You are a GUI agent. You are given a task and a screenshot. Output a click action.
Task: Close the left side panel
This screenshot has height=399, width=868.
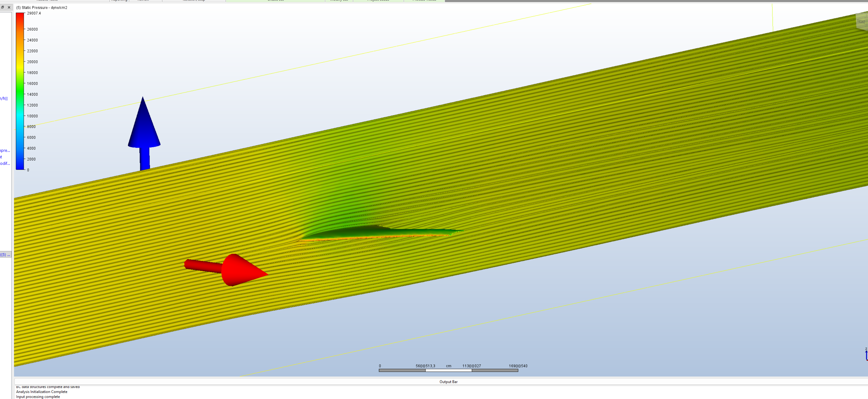coord(9,7)
